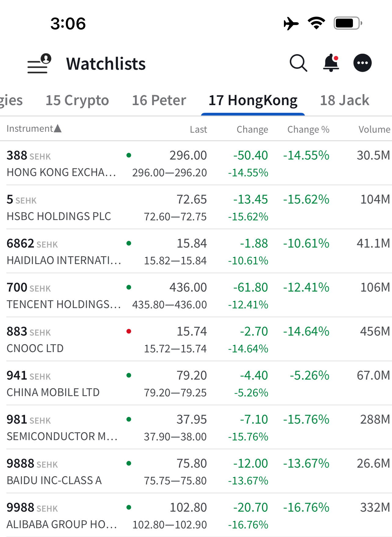Open notifications bell icon
392x537 pixels.
pos(331,63)
